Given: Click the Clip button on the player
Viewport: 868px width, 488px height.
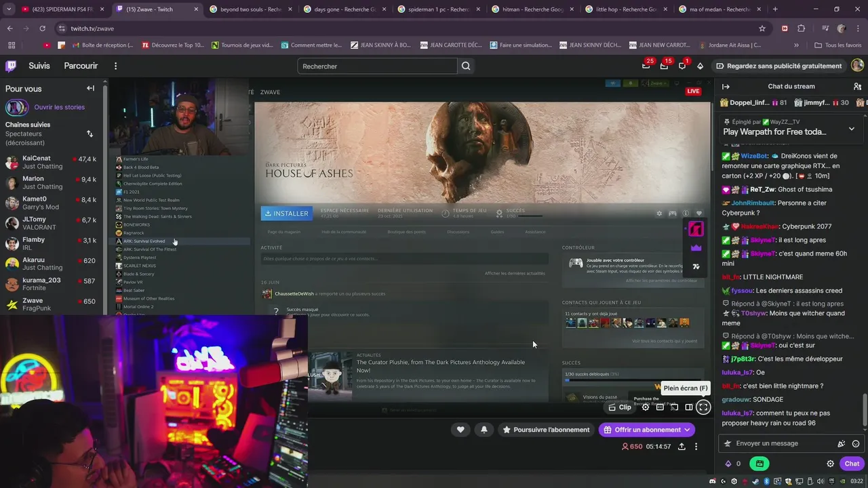Looking at the screenshot, I should [620, 407].
